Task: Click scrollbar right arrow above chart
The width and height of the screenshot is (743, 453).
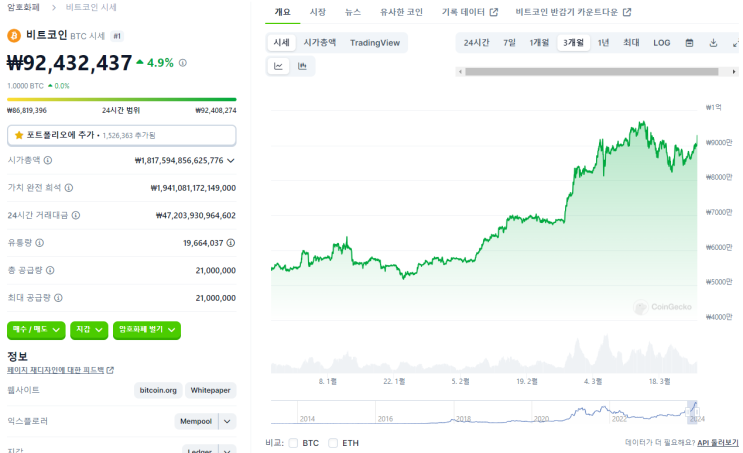Action: (734, 72)
